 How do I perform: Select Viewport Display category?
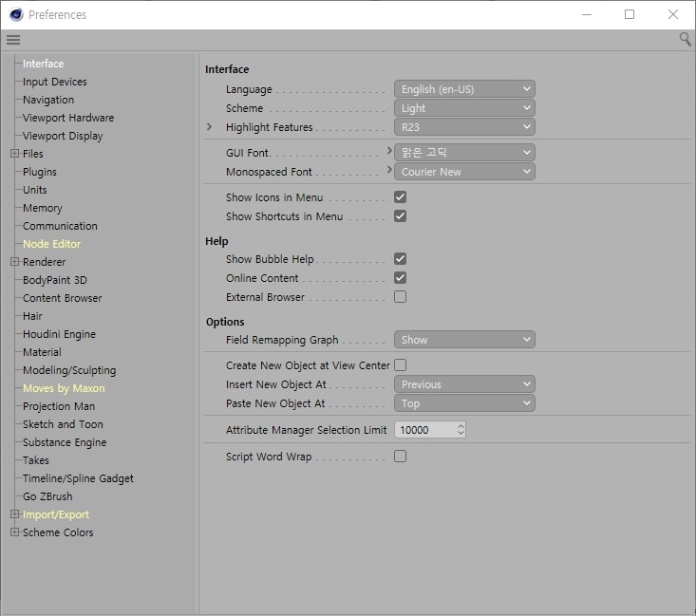[63, 136]
